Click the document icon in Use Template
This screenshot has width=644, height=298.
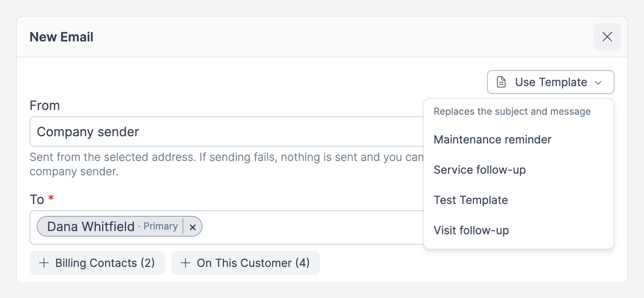pyautogui.click(x=501, y=82)
